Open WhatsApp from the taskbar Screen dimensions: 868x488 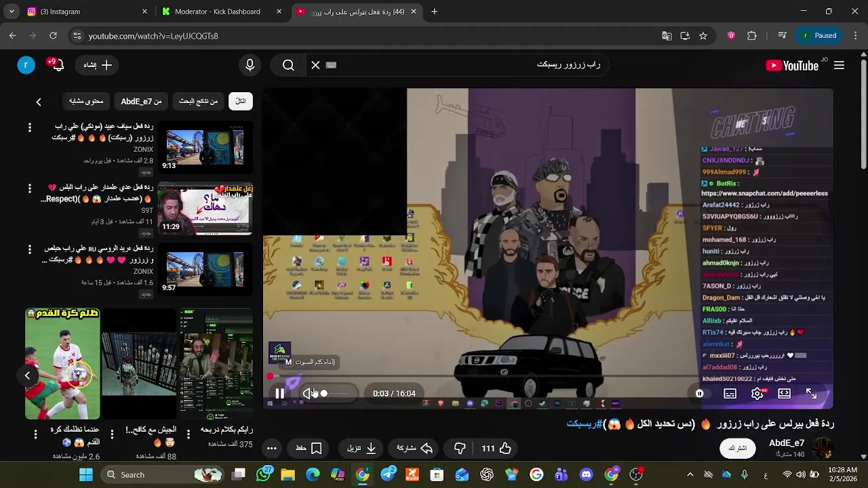pyautogui.click(x=263, y=474)
